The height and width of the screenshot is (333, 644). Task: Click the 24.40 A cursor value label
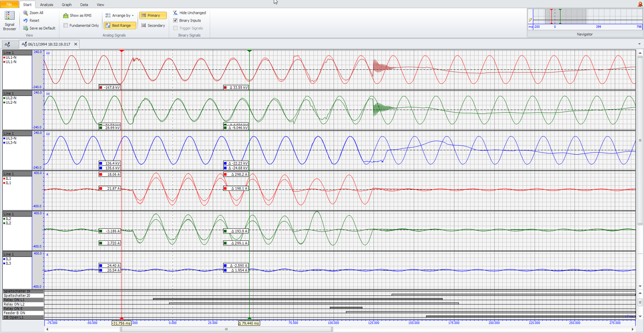(x=110, y=266)
